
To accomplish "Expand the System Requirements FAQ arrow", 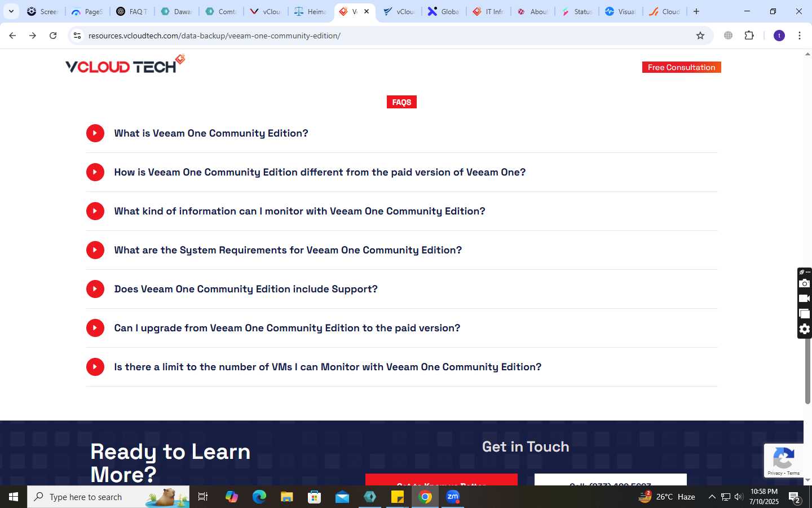I will click(95, 250).
